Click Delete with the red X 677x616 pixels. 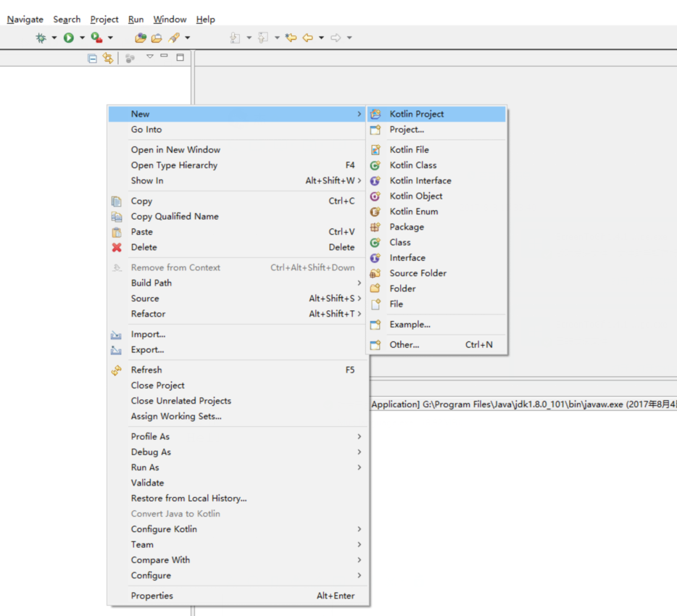[237, 247]
